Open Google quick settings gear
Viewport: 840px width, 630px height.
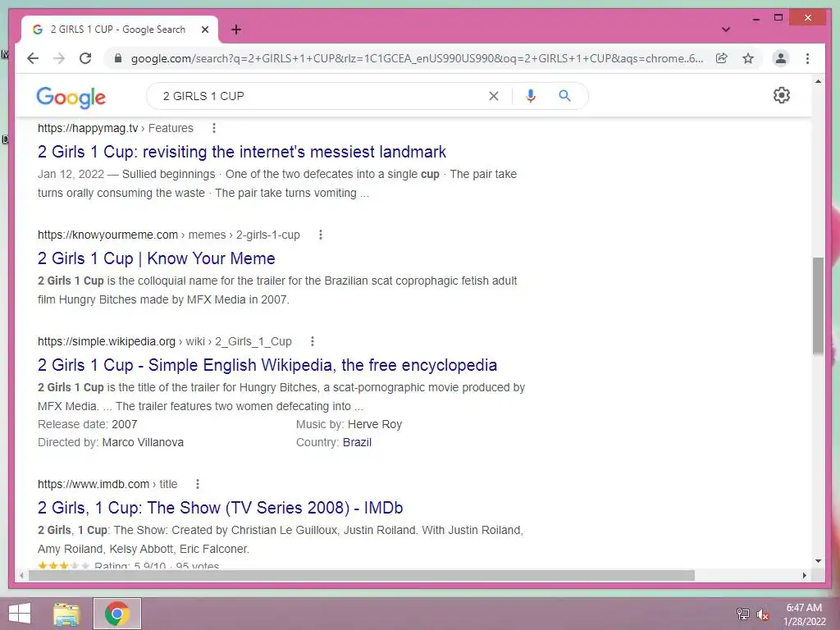(782, 95)
